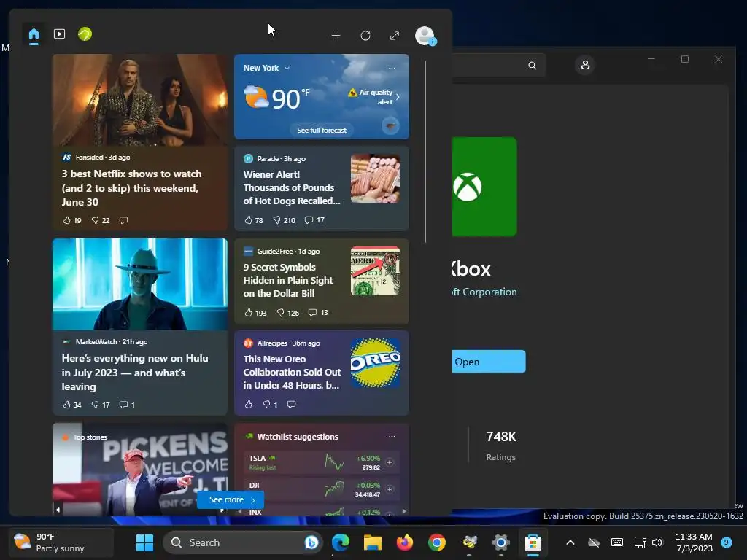Open the Oreo logo thumbnail

[376, 363]
